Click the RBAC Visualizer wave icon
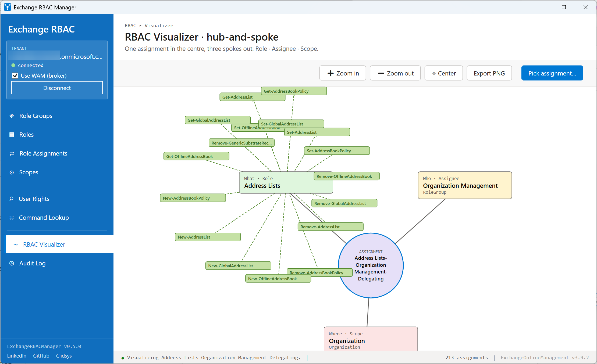597x364 pixels. [16, 245]
